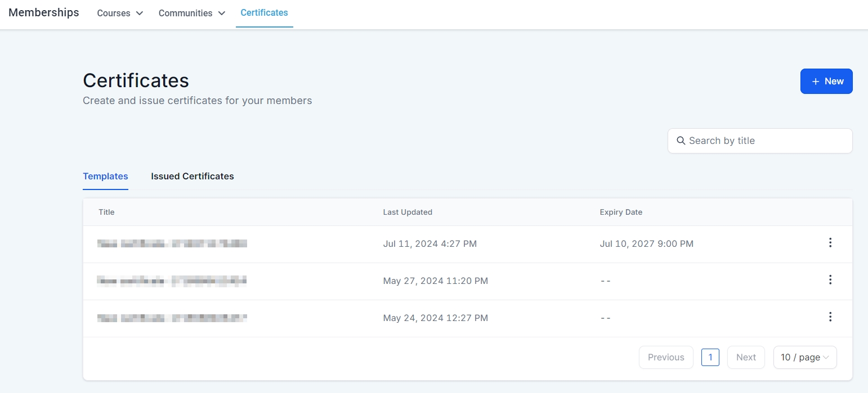Open actions menu for Jul 11, 2024 template
Screen dimensions: 868x393
(830, 243)
